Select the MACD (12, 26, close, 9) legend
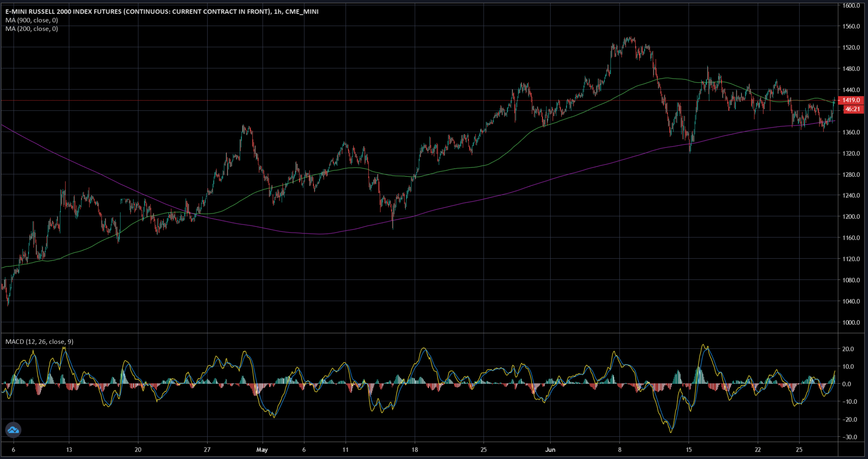This screenshot has height=459, width=868. [x=39, y=342]
